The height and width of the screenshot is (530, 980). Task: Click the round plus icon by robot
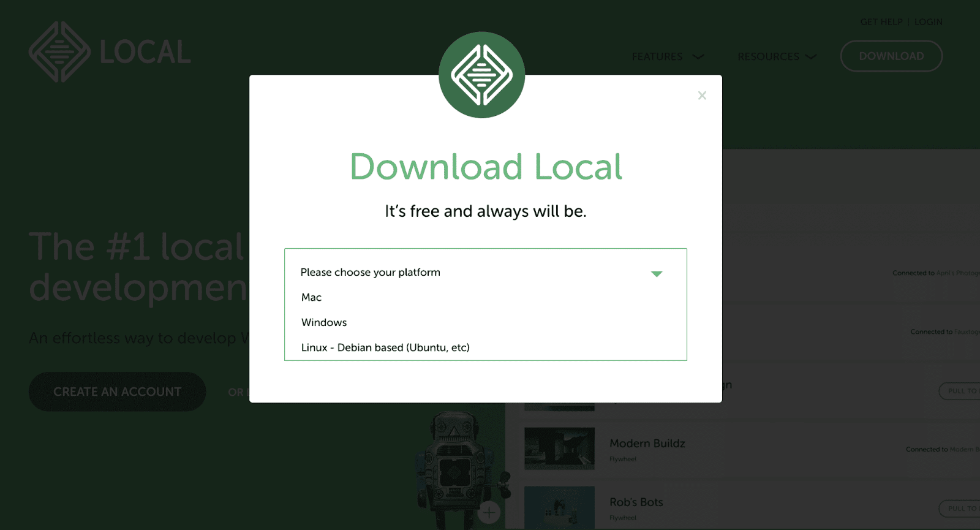[489, 512]
